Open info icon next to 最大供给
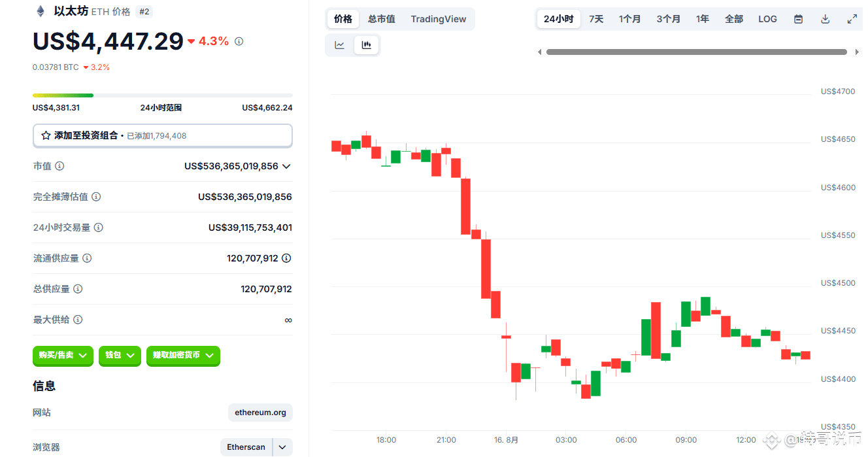Image resolution: width=868 pixels, height=457 pixels. pyautogui.click(x=78, y=320)
